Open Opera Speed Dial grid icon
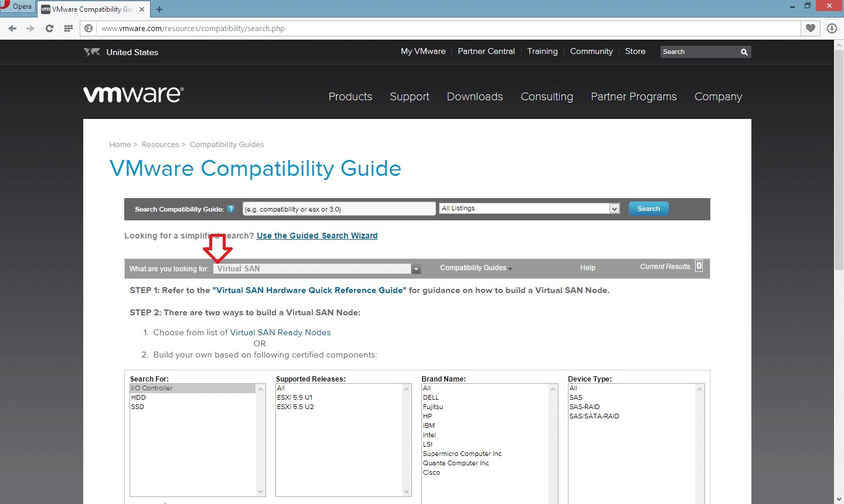The width and height of the screenshot is (844, 504). click(69, 28)
